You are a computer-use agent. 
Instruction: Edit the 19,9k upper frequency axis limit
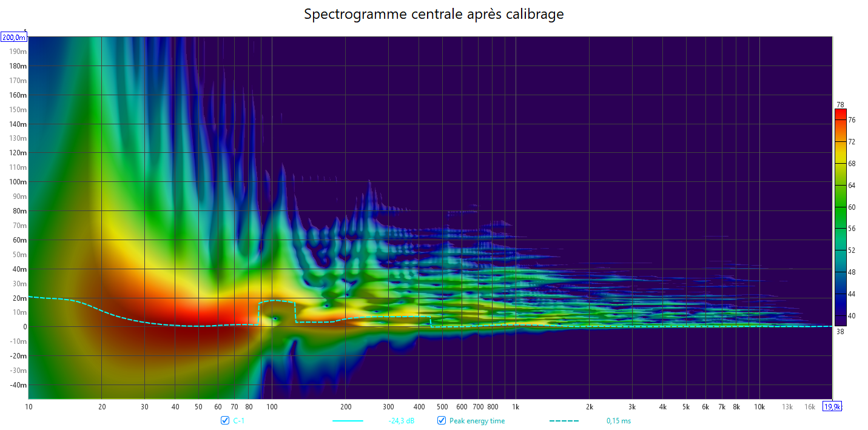point(832,407)
